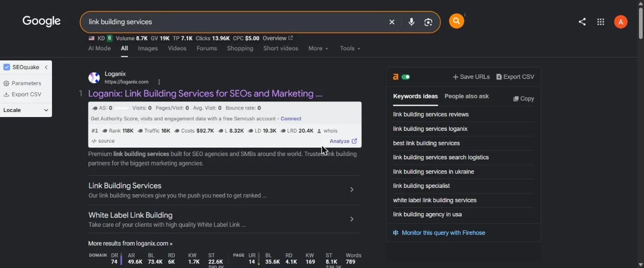Expand Link Building Services sitelink arrow

pyautogui.click(x=352, y=190)
